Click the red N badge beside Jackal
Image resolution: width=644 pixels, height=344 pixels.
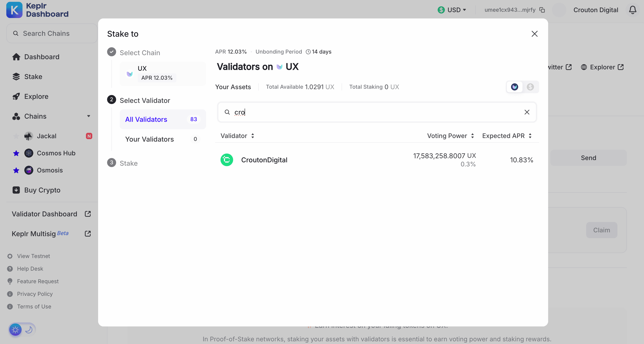(89, 136)
